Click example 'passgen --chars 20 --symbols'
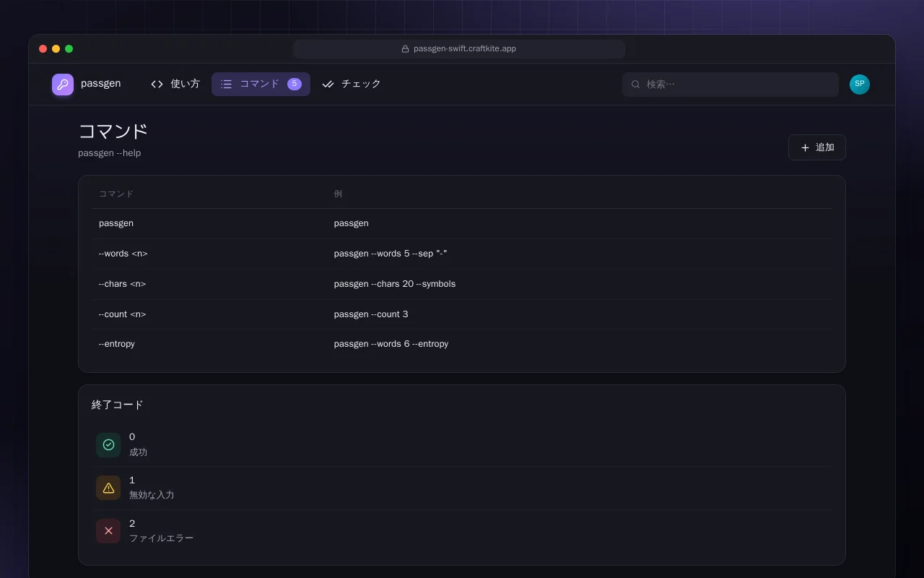Viewport: 924px width, 578px height. click(395, 284)
